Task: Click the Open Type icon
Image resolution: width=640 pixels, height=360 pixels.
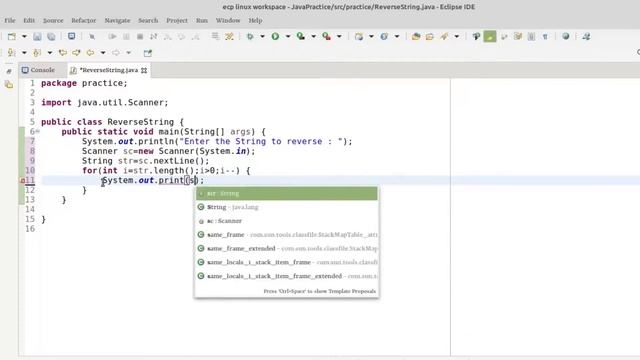Action: pos(416,37)
